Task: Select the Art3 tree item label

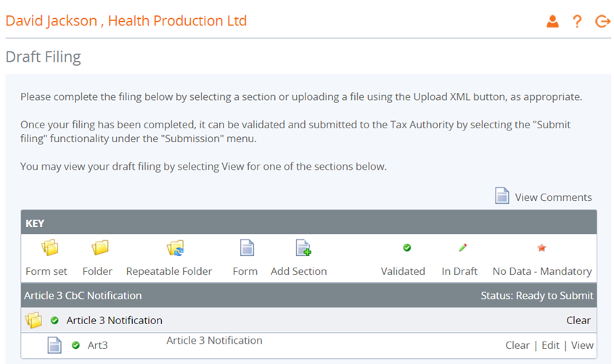Action: [x=98, y=345]
